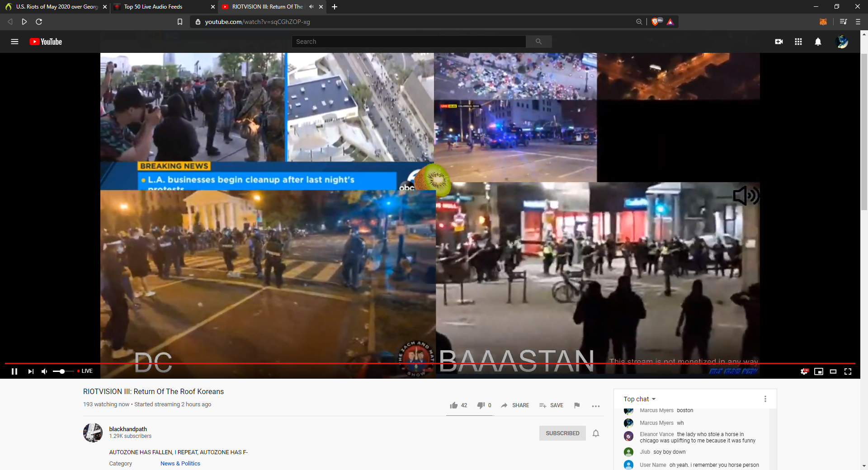The height and width of the screenshot is (470, 868).
Task: Open the YouTube guide hamburger menu
Action: tap(14, 42)
